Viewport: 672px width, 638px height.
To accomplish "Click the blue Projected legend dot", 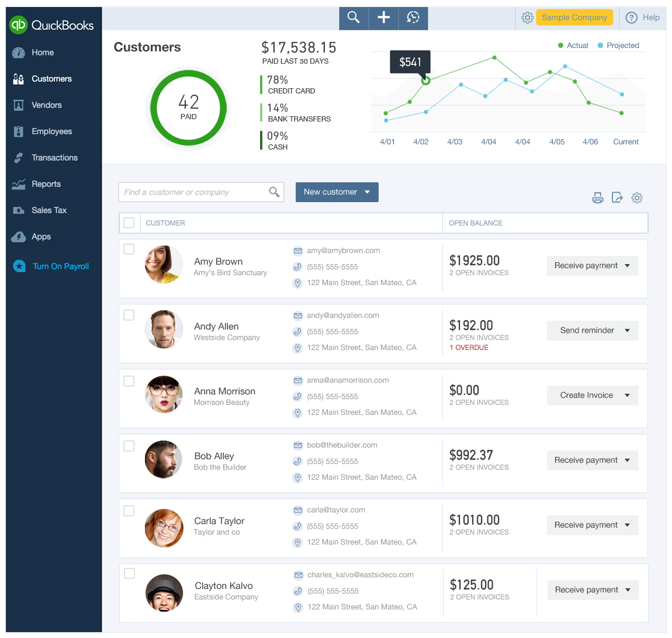I will [601, 46].
